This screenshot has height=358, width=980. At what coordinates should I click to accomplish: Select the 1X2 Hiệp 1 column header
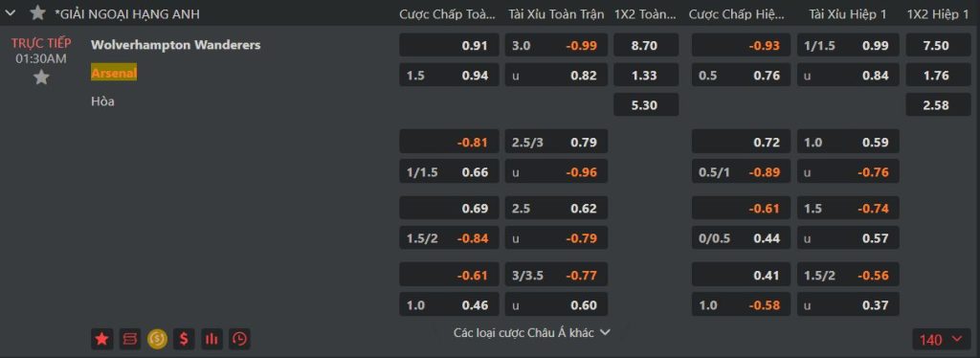[x=938, y=13]
